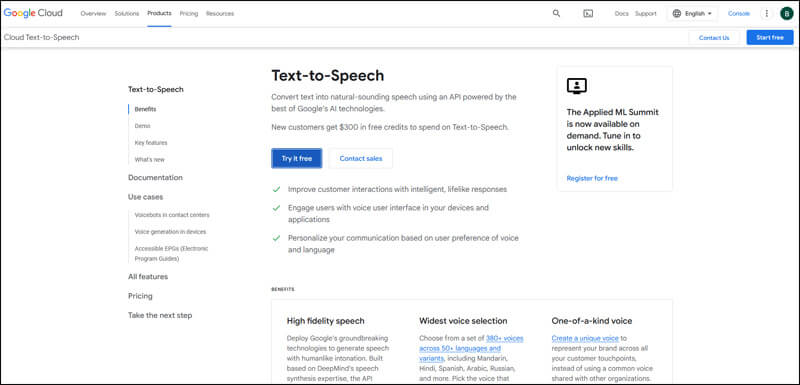
Task: Open the Cloud Text-to-Speech breadcrumb title
Action: click(x=41, y=37)
